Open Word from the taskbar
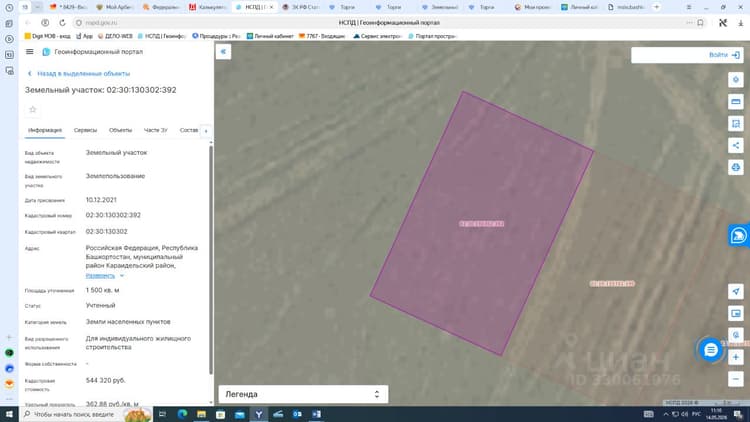The image size is (750, 422). coord(316,414)
